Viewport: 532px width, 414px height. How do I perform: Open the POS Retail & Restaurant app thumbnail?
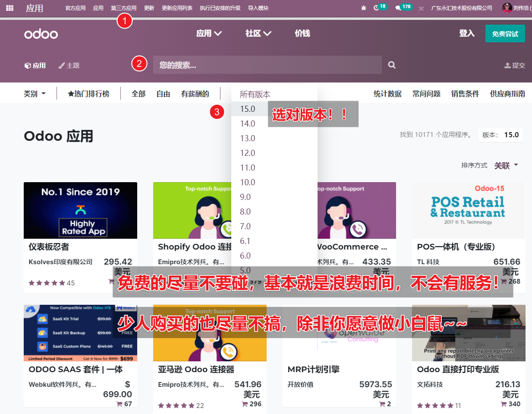pyautogui.click(x=469, y=210)
